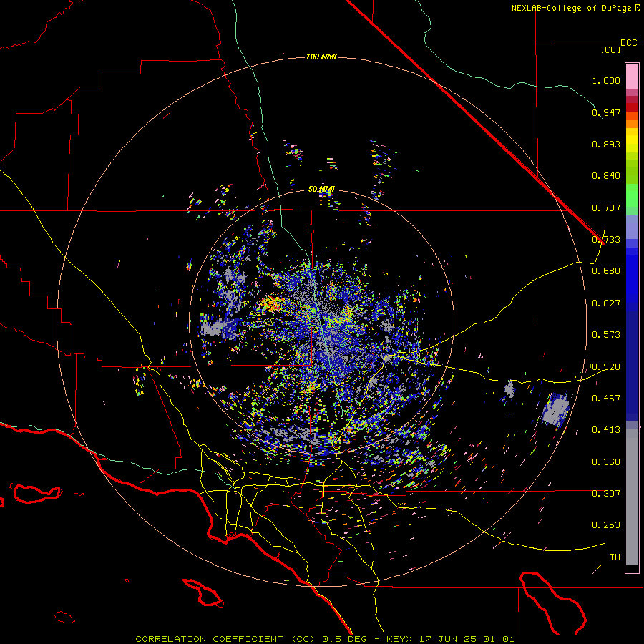
Task: Click the 100 NMI range ring label
Action: click(321, 57)
